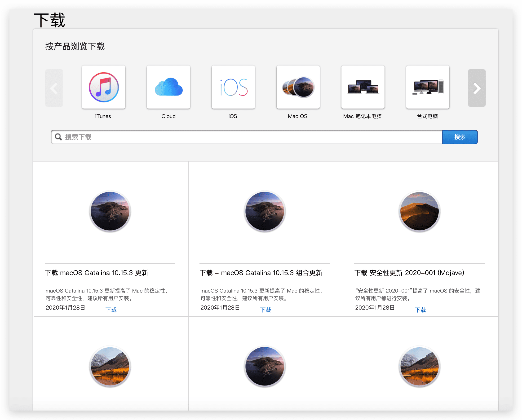Click the 按产品浏览下载 heading
The height and width of the screenshot is (420, 522).
pyautogui.click(x=75, y=46)
